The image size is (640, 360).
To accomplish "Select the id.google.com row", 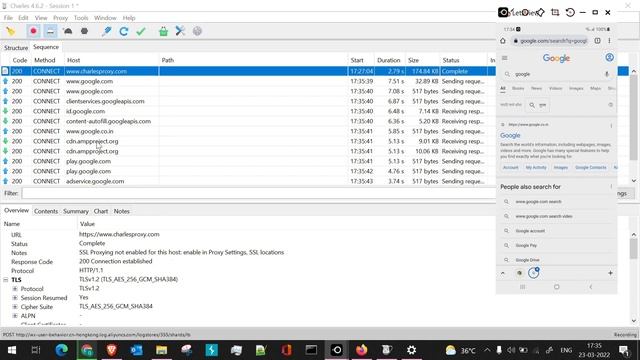I will pyautogui.click(x=248, y=111).
